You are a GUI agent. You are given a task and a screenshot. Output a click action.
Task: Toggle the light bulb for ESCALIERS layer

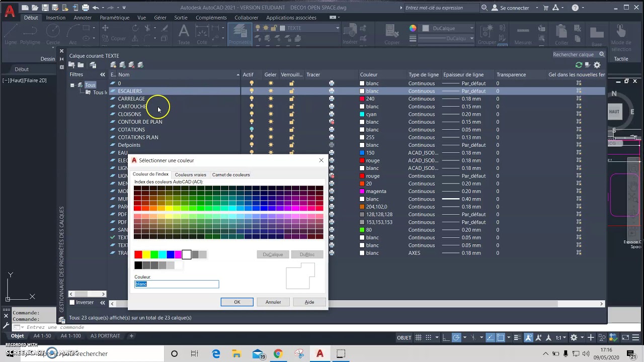tap(252, 91)
